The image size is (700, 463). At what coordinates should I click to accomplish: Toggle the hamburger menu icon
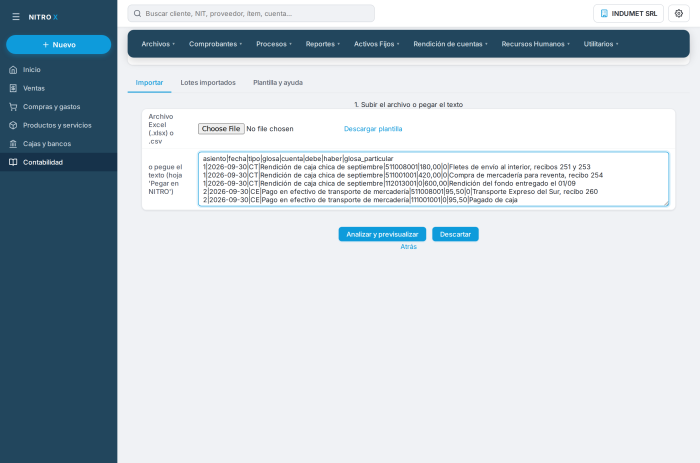(16, 17)
